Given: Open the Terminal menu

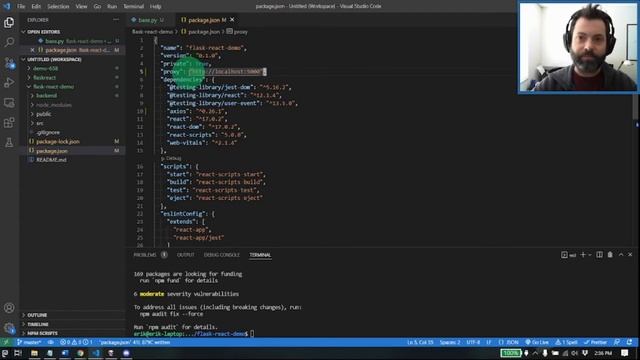Looking at the screenshot, I should pos(133,6).
